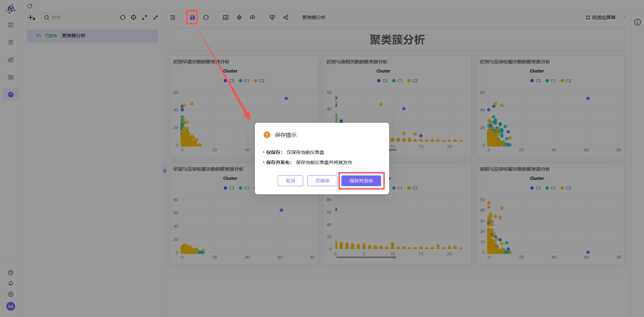Expand all tree nodes icon

click(x=145, y=17)
